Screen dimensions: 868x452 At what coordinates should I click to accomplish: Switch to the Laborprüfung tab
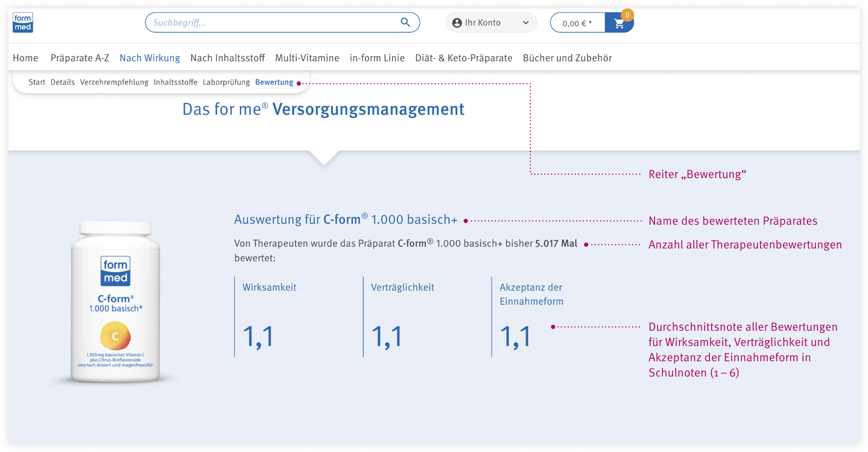[226, 82]
